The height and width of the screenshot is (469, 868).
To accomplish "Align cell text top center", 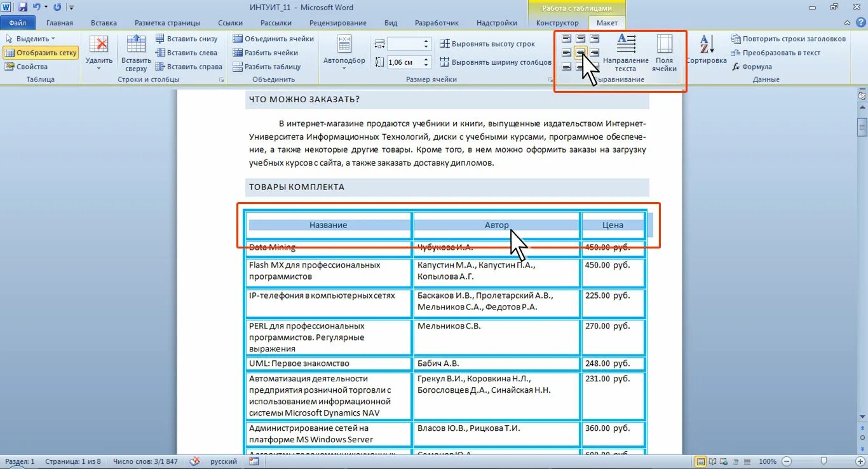I will (x=580, y=39).
